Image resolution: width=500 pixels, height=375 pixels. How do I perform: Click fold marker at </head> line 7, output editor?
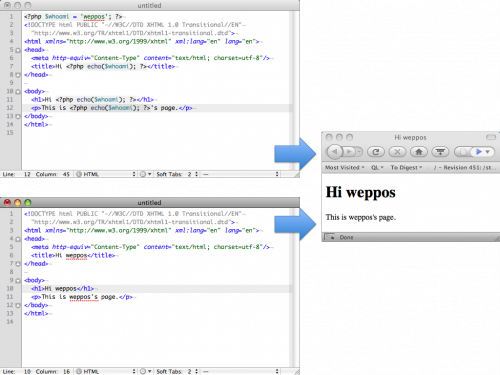click(18, 264)
